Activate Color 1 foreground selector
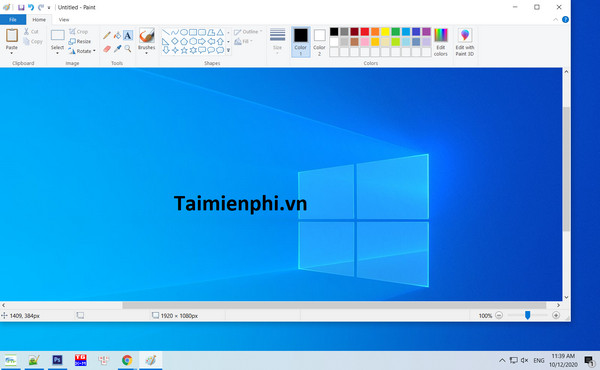Image resolution: width=600 pixels, height=370 pixels. coord(300,42)
